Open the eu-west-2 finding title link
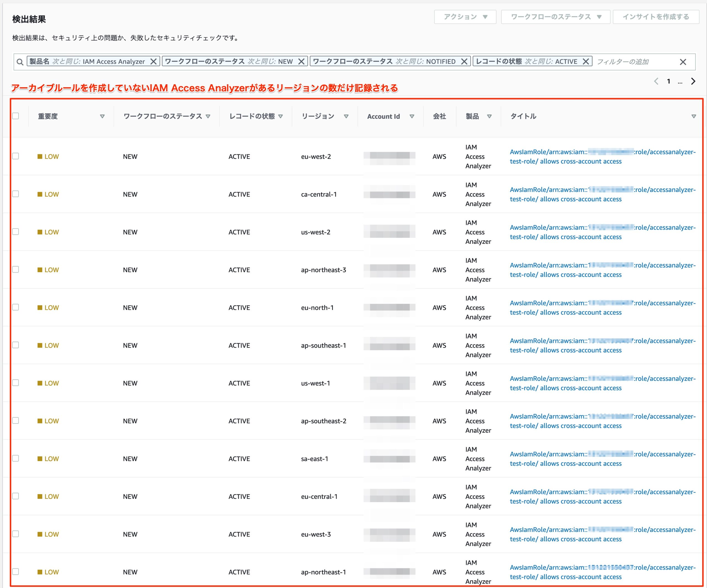707x588 pixels. click(603, 157)
